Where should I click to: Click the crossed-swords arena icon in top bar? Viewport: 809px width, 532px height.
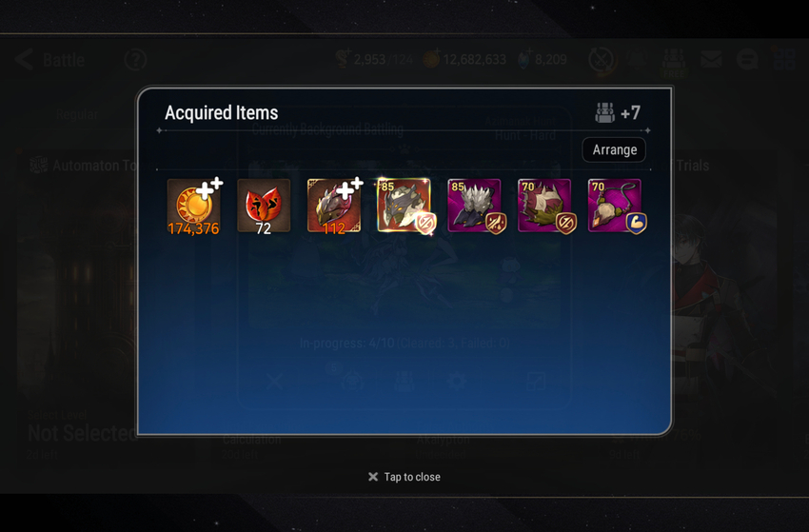602,60
